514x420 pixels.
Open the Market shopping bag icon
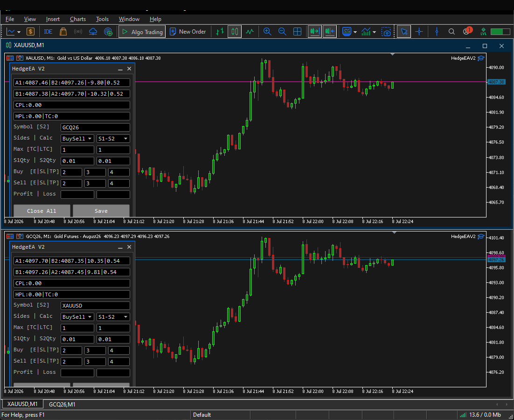click(63, 32)
